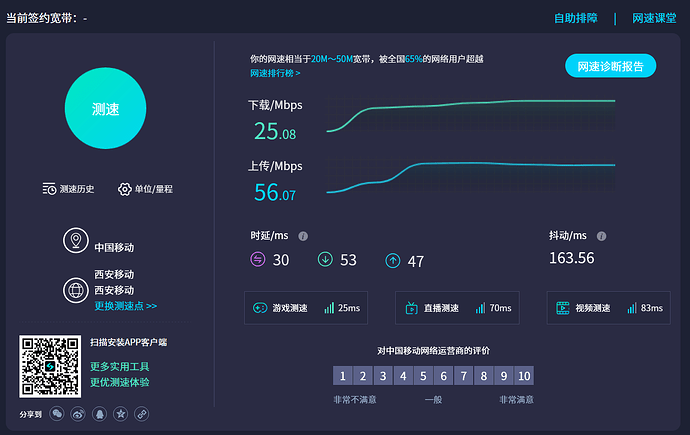
Task: Click the download latency icon by 53
Action: click(x=325, y=259)
